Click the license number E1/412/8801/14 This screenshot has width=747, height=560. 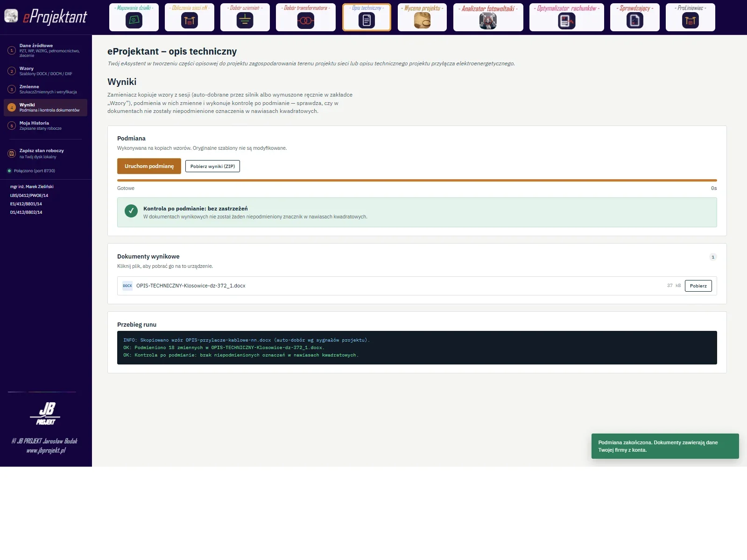(x=26, y=204)
